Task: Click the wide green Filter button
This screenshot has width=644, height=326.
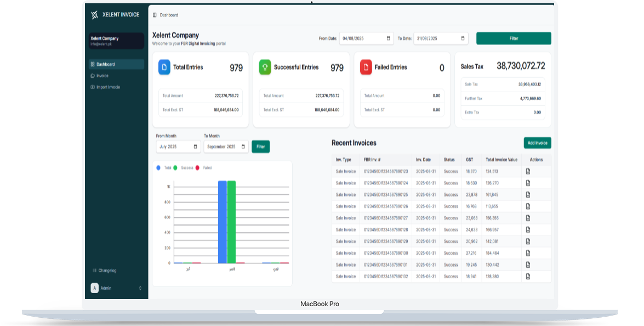Action: 514,38
